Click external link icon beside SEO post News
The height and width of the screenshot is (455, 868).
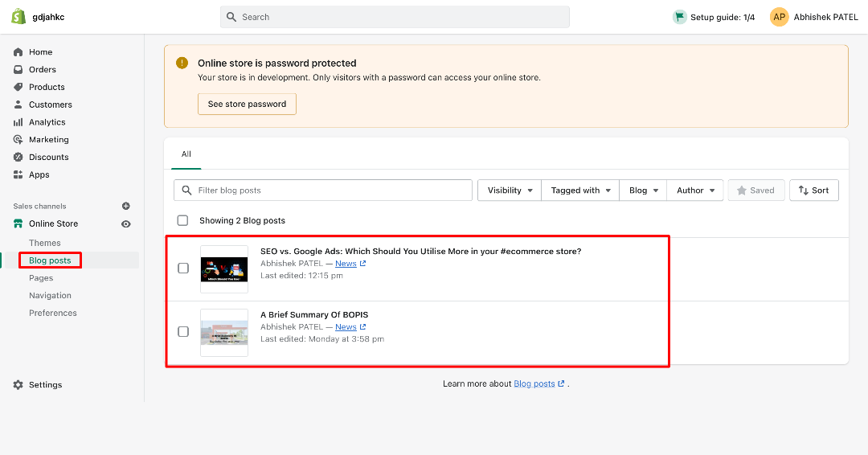pyautogui.click(x=362, y=264)
